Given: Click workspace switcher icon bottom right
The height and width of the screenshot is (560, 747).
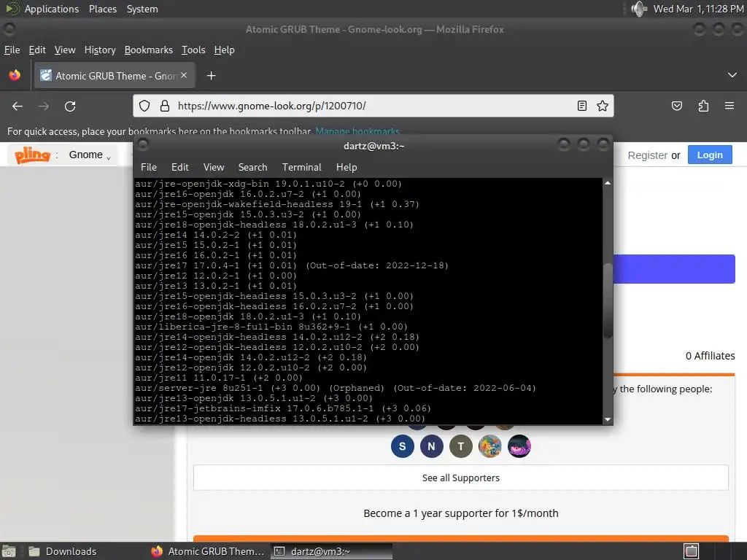Looking at the screenshot, I should 692,551.
